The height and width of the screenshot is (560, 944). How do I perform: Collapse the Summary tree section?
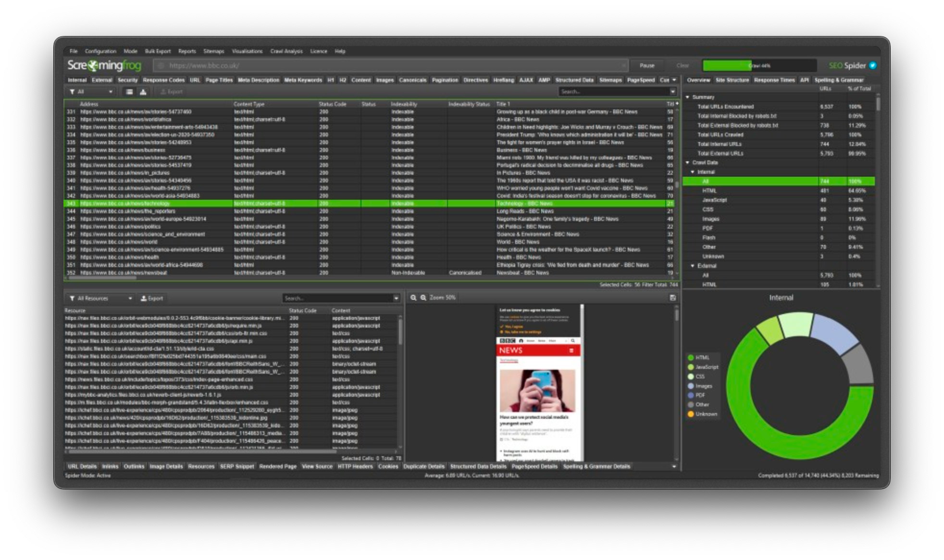[x=687, y=97]
